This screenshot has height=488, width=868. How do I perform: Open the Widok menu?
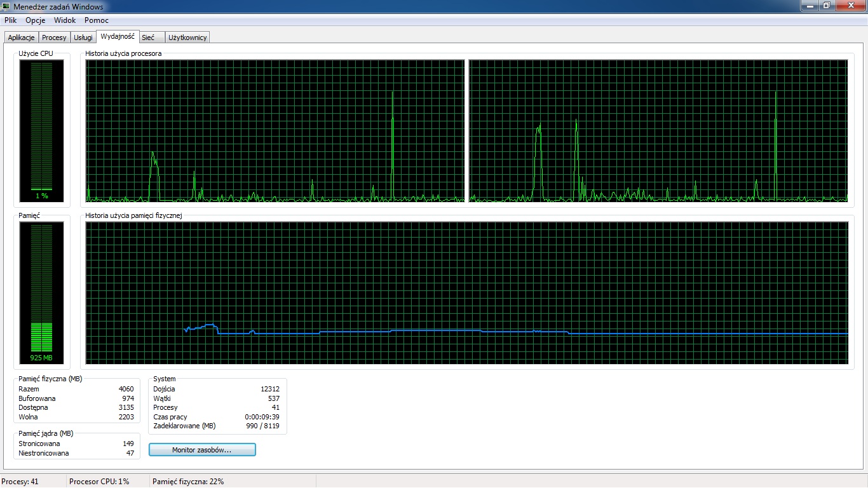(65, 20)
